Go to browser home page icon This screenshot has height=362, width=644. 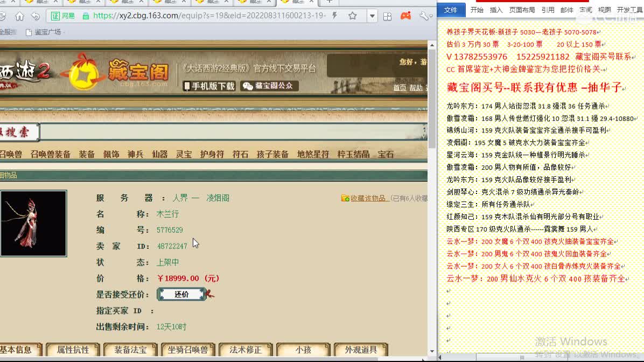tap(19, 16)
